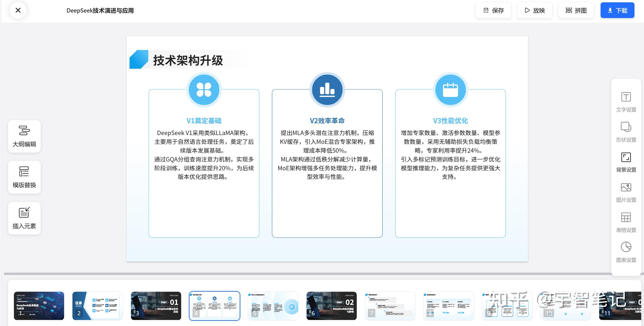Image resolution: width=644 pixels, height=326 pixels.
Task: Select slide 2 目录 contents thumbnail
Action: tap(98, 306)
